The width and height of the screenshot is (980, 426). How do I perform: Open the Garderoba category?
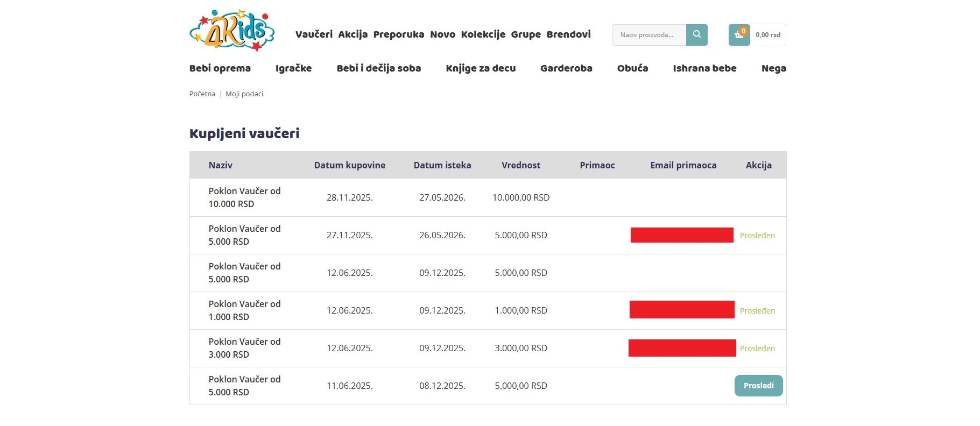566,68
